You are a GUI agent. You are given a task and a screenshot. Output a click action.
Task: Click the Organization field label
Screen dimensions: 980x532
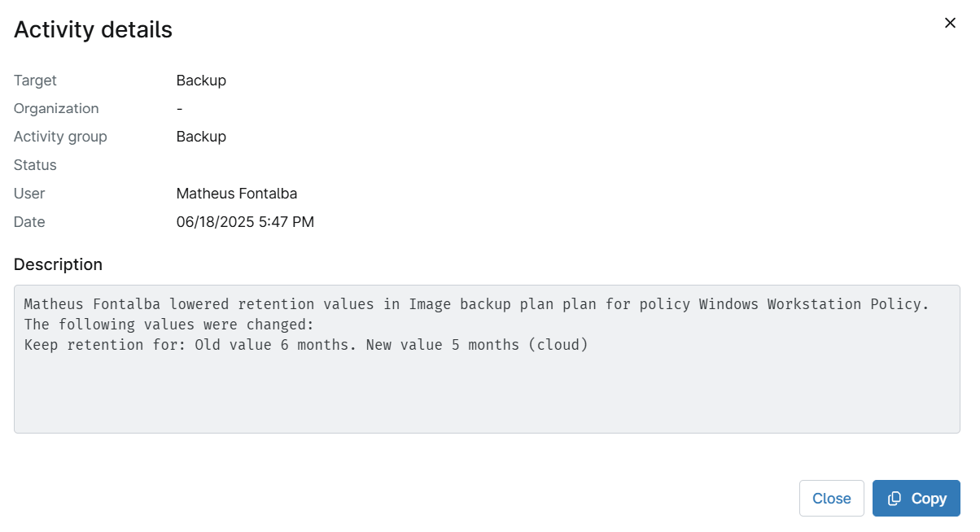(56, 108)
